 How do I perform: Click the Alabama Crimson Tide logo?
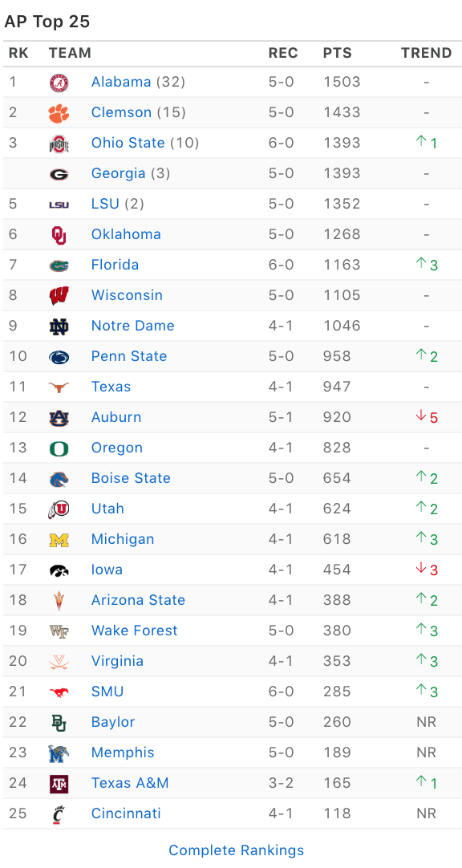59,82
